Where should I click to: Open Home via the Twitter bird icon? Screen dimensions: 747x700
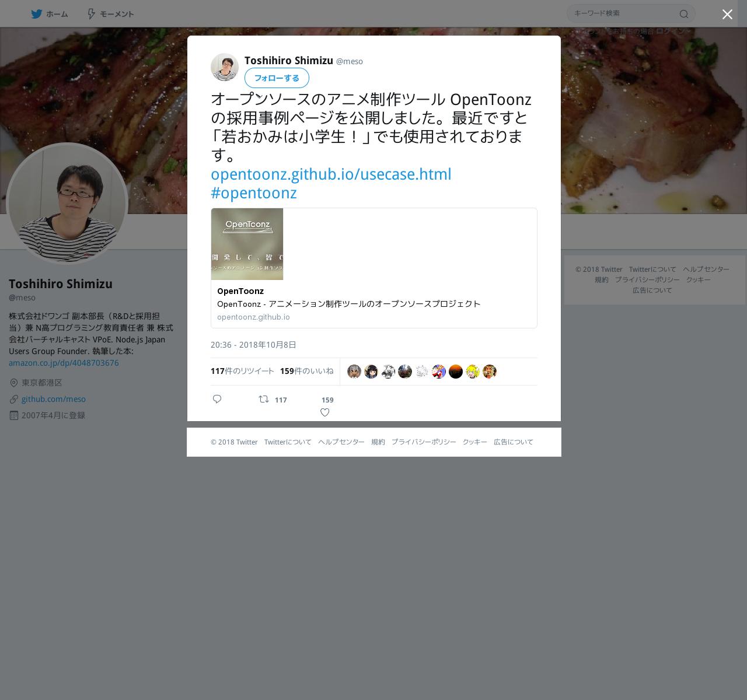coord(37,14)
